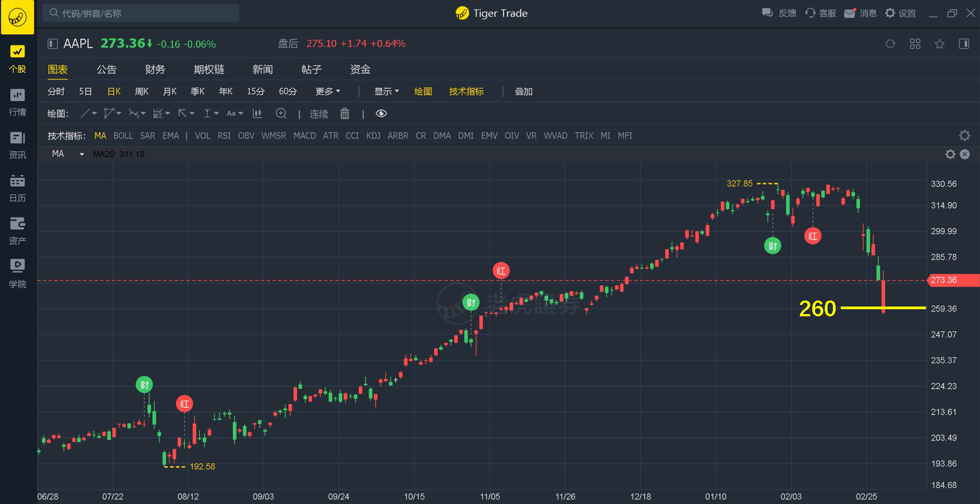Toggle the right side panel icon
The height and width of the screenshot is (504, 980).
pos(964,44)
